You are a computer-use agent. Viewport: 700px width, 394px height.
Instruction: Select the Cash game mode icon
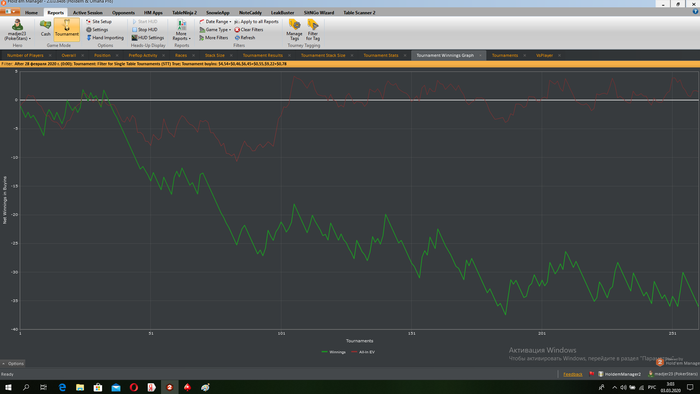(46, 28)
